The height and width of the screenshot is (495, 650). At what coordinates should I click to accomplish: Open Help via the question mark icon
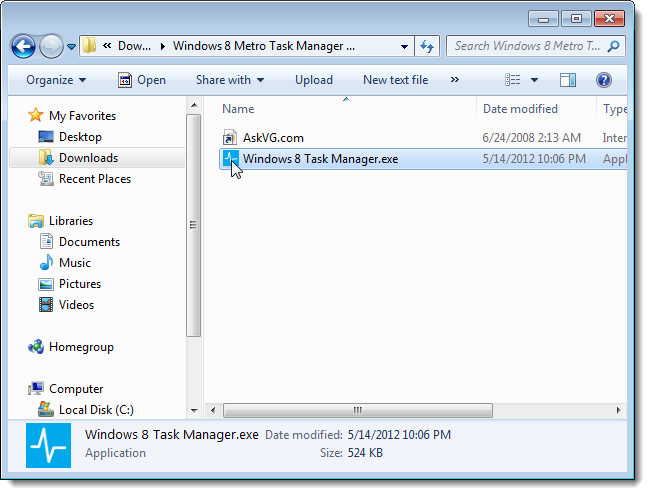pyautogui.click(x=604, y=80)
